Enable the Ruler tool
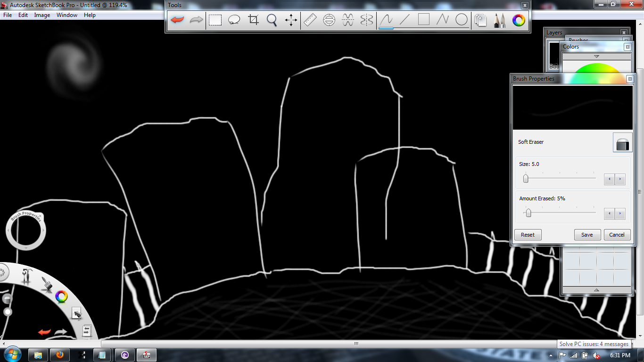This screenshot has width=644, height=362. [x=310, y=20]
